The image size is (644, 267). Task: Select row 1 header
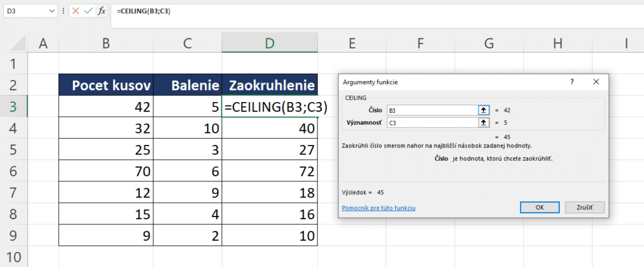(x=14, y=64)
